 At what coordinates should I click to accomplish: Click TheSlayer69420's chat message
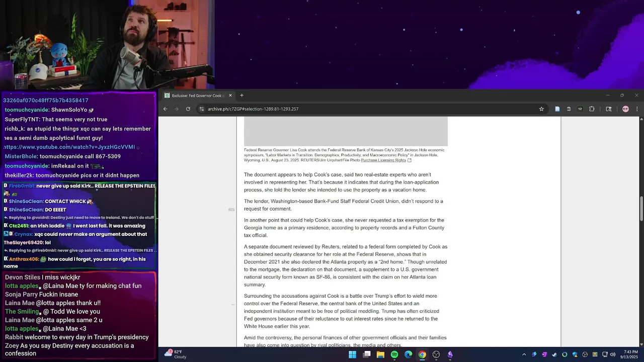(x=27, y=242)
